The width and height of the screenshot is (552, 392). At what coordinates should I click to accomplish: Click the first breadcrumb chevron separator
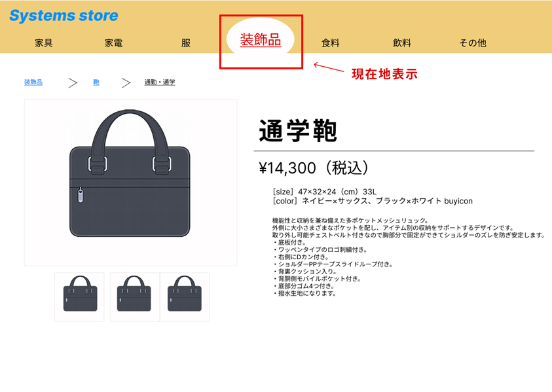(73, 83)
